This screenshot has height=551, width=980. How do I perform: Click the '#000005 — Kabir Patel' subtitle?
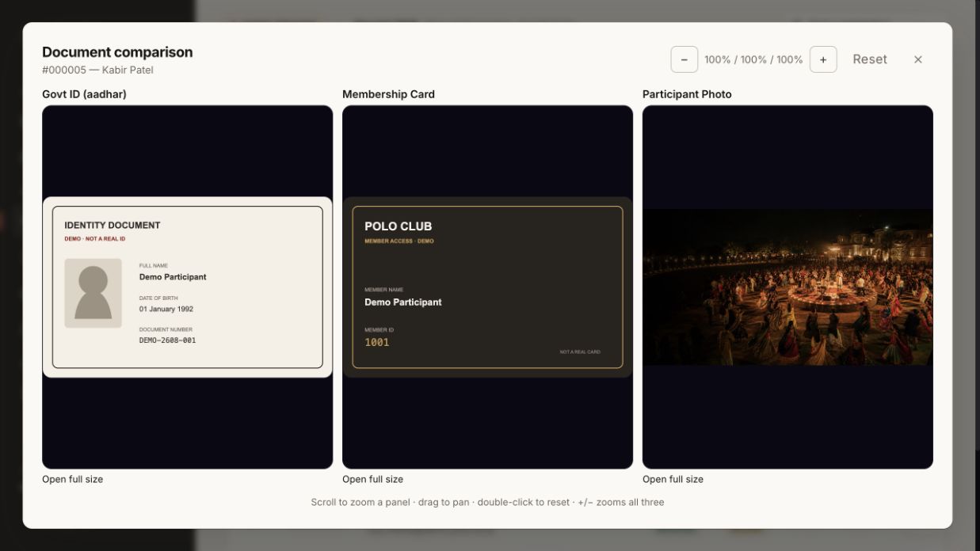97,70
